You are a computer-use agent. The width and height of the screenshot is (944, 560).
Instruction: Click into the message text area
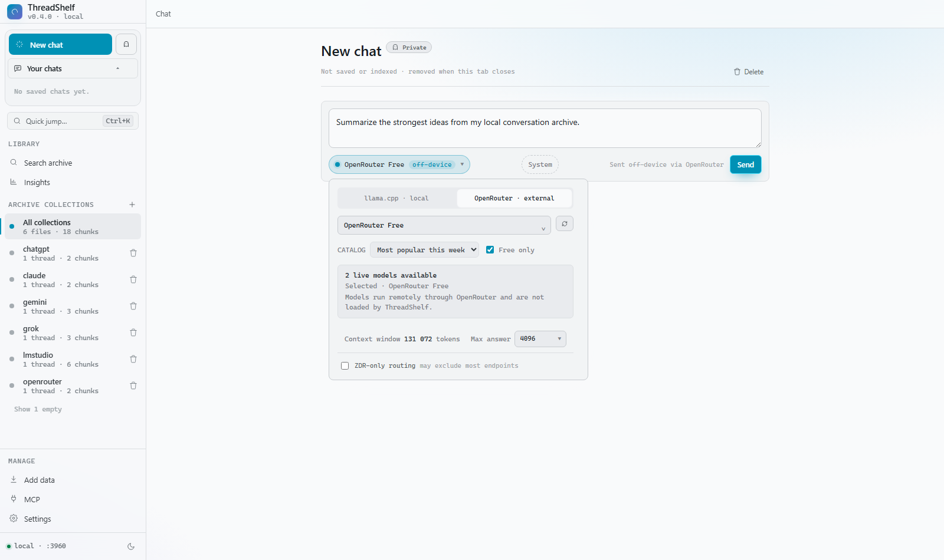click(x=545, y=128)
